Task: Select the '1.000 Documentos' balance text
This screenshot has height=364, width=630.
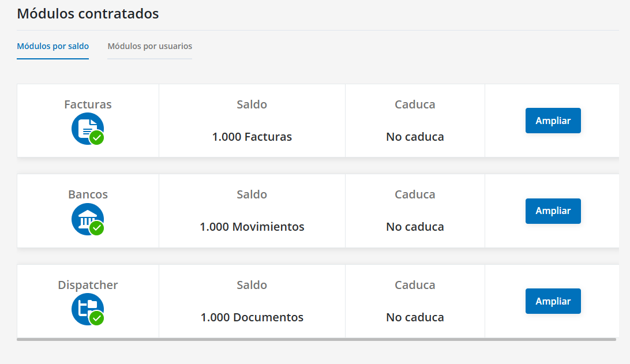Action: pos(252,317)
